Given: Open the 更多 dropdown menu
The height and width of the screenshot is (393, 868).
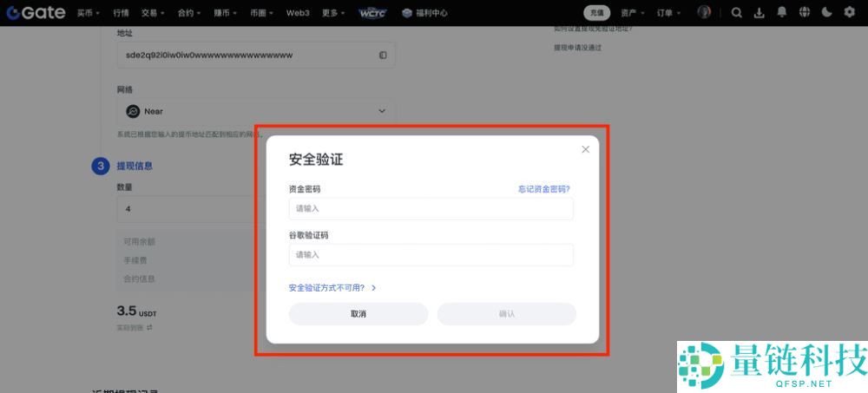Looking at the screenshot, I should pos(334,13).
